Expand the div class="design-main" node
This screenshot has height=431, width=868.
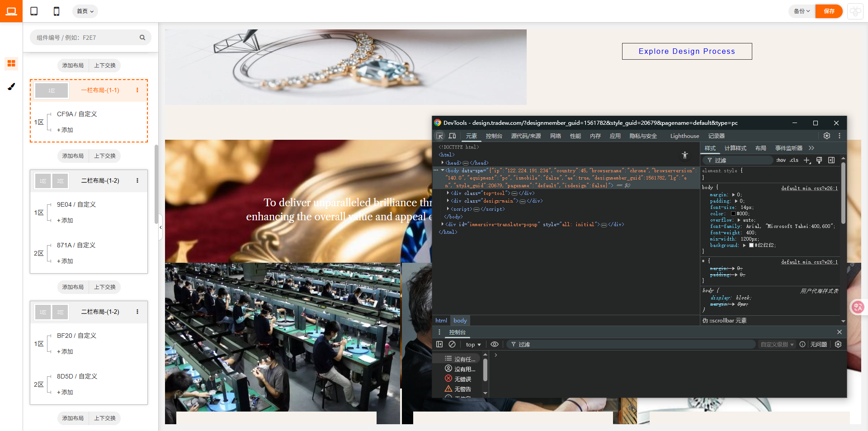pyautogui.click(x=448, y=201)
